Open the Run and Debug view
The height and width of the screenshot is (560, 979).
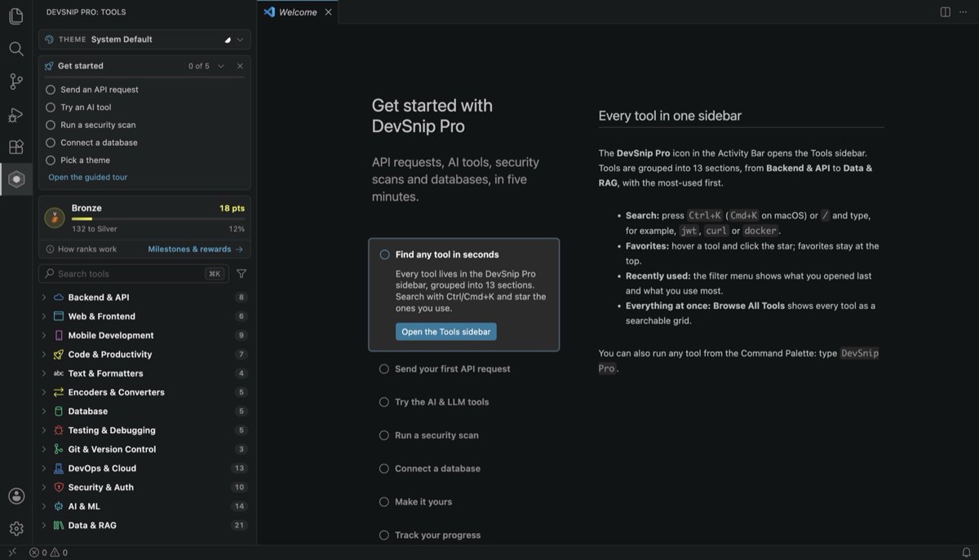[x=16, y=114]
